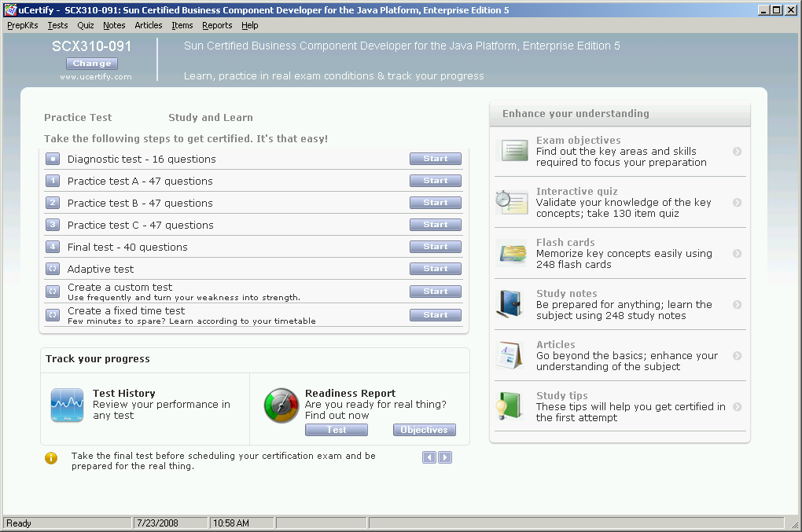Open the PrepKits menu
802x532 pixels.
tap(23, 25)
